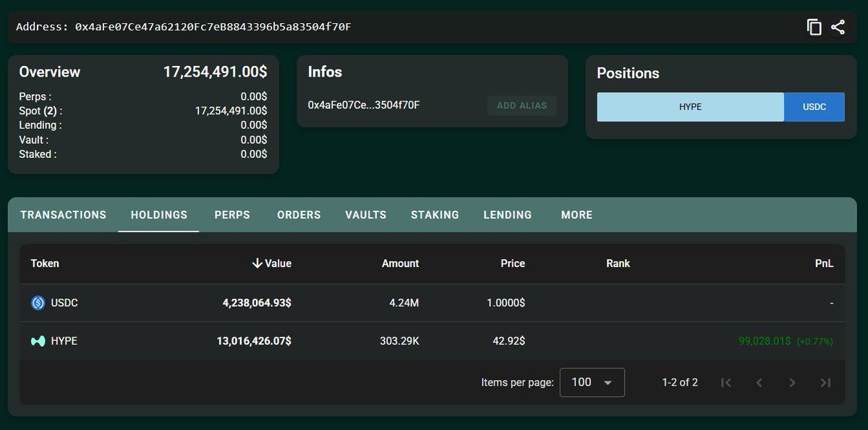
Task: Open the Lending tab
Action: pyautogui.click(x=508, y=215)
